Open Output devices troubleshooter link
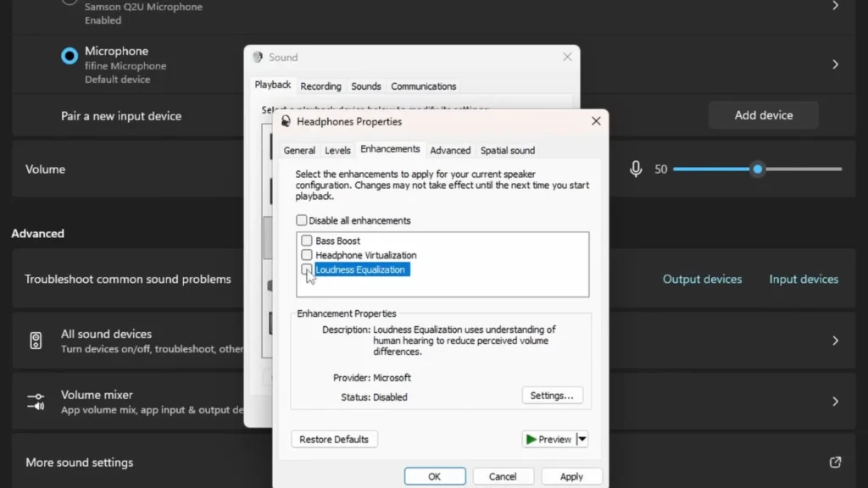 tap(702, 280)
